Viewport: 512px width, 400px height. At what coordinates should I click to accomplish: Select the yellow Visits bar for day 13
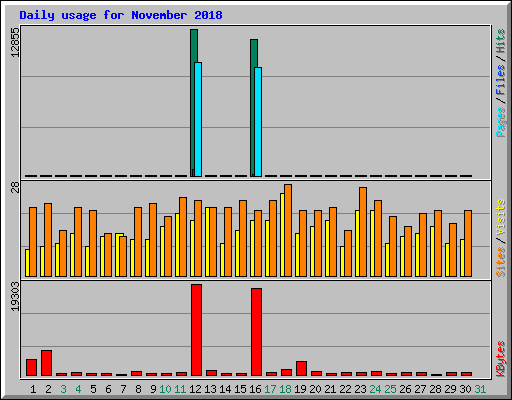point(207,242)
